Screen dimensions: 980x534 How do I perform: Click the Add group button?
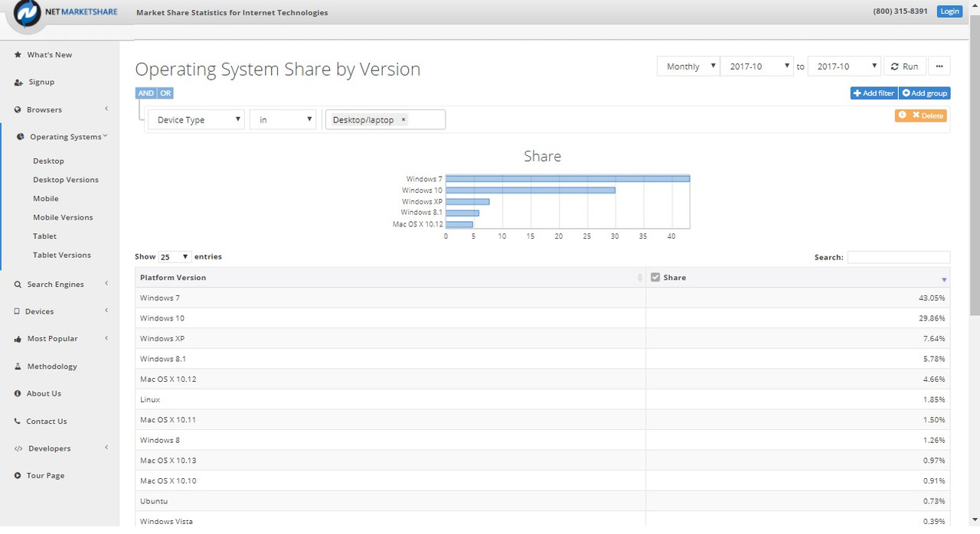(925, 93)
